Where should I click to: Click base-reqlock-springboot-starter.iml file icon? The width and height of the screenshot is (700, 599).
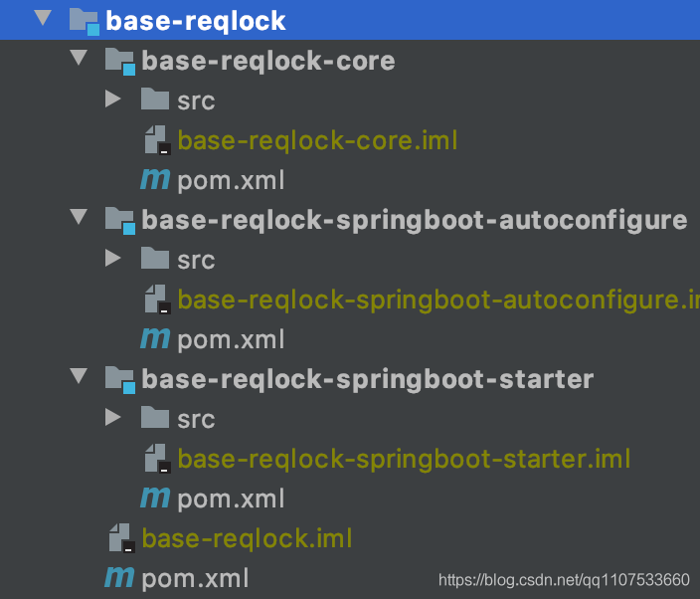[158, 459]
